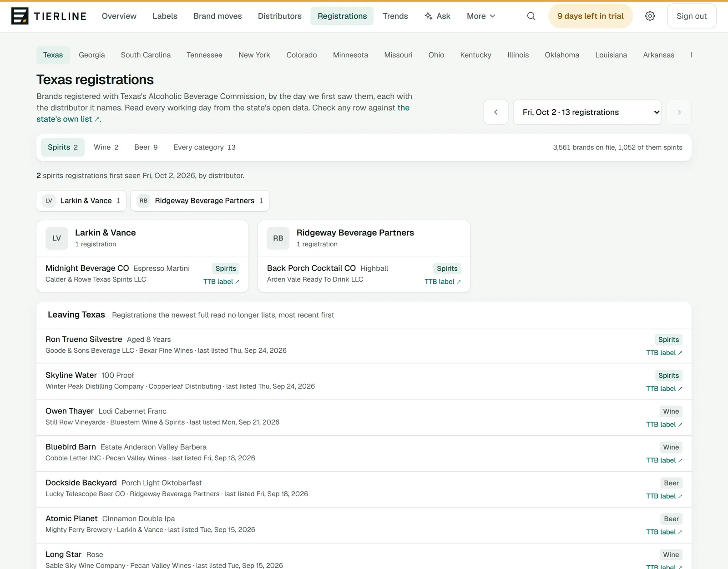
Task: Go to Brand moves
Action: point(217,16)
